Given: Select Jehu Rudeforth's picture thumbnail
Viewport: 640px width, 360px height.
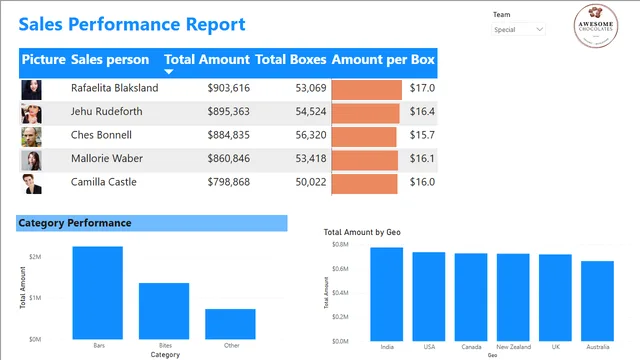Looking at the screenshot, I should point(31,113).
